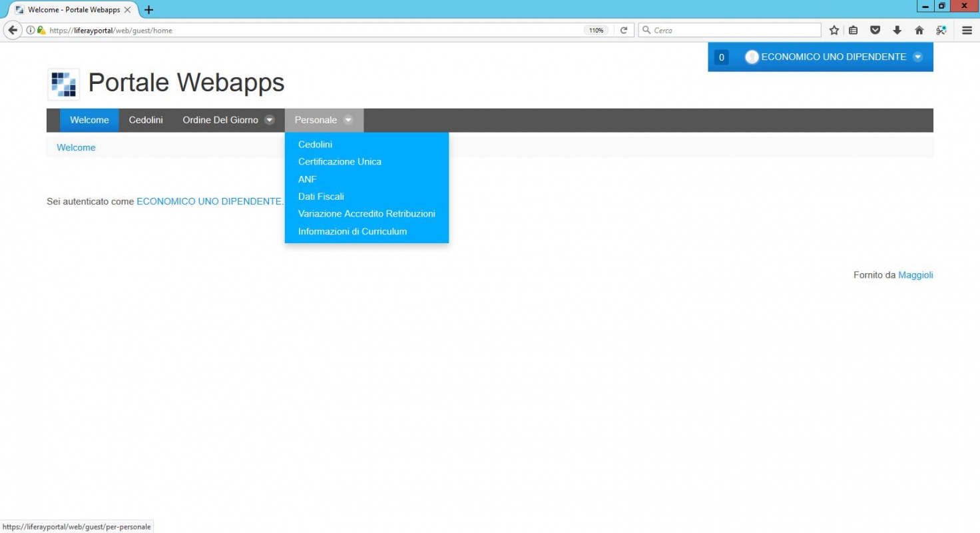
Task: Expand the ECONOMICO UNO DIPENDENTE user menu
Action: (918, 57)
